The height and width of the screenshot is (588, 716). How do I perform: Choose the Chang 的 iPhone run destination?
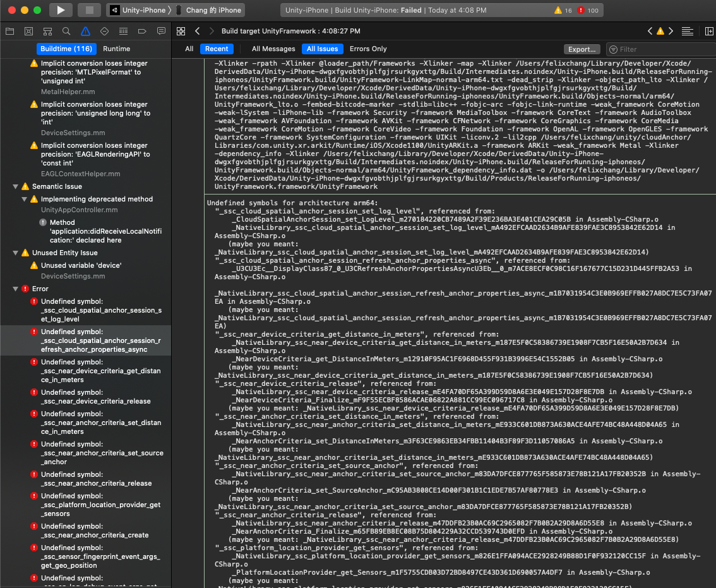pyautogui.click(x=209, y=10)
